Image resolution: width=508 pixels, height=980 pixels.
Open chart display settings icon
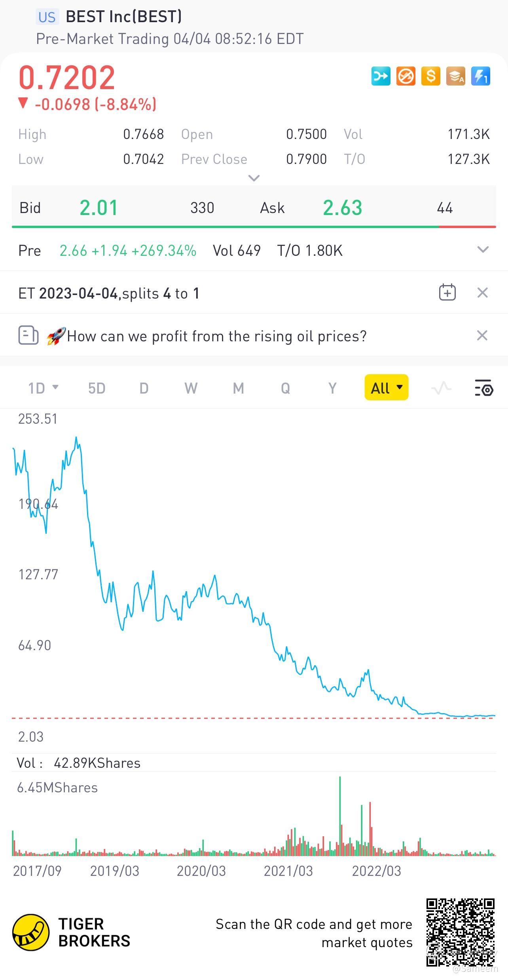[x=483, y=388]
